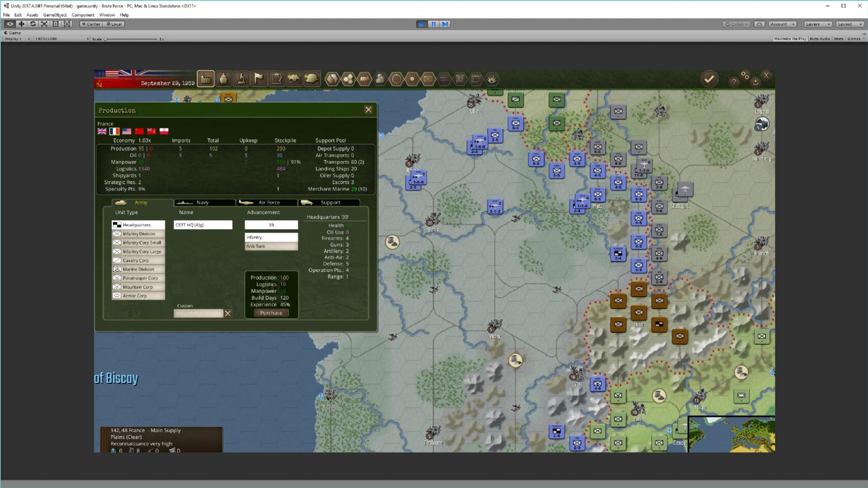868x488 pixels.
Task: Open the Display 1 selector
Action: [14, 38]
